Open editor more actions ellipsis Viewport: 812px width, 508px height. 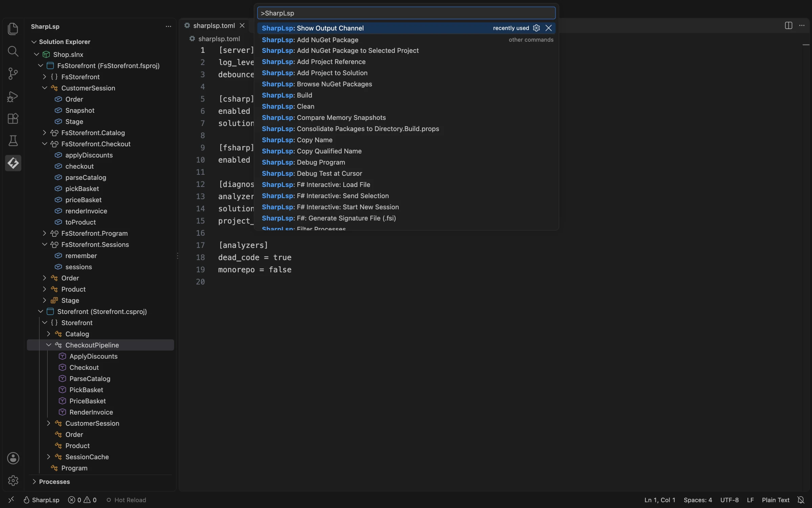click(x=802, y=26)
